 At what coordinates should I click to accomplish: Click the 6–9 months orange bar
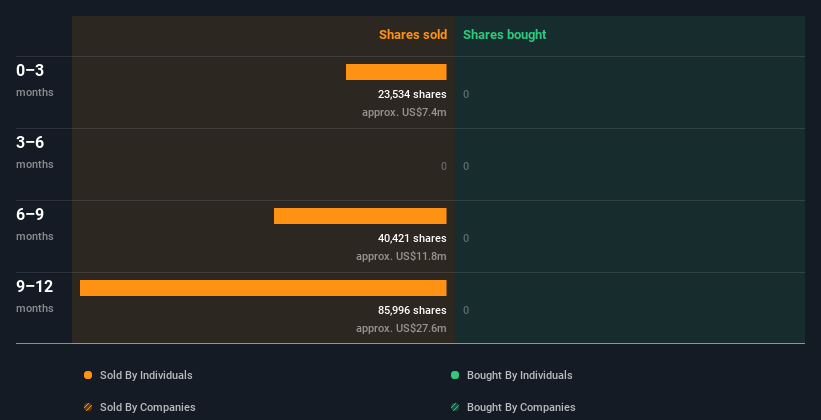click(360, 216)
